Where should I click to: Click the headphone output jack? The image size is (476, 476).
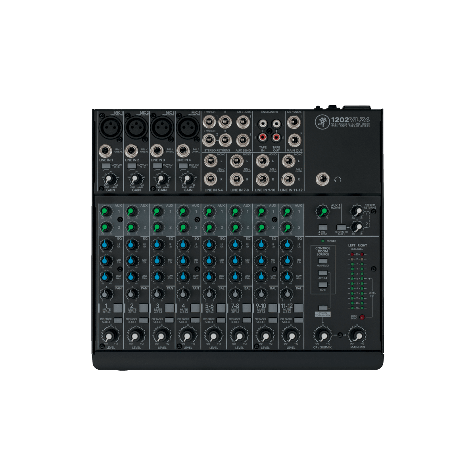[x=322, y=179]
